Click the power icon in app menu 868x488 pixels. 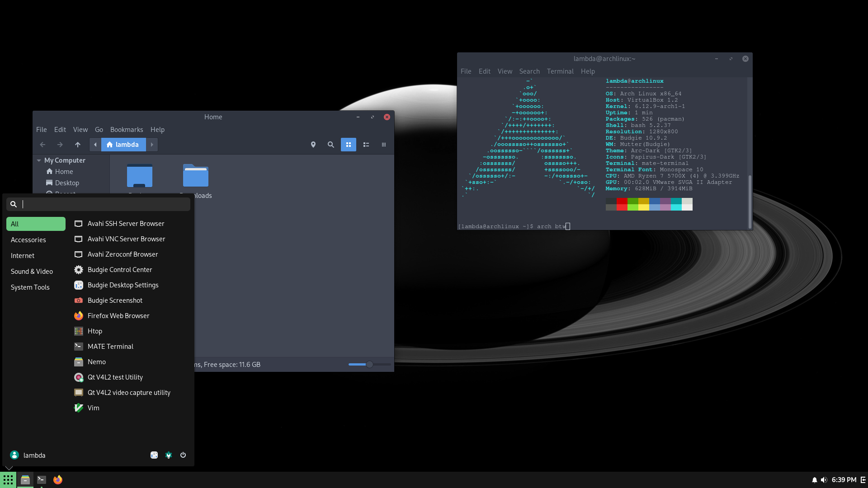point(183,455)
